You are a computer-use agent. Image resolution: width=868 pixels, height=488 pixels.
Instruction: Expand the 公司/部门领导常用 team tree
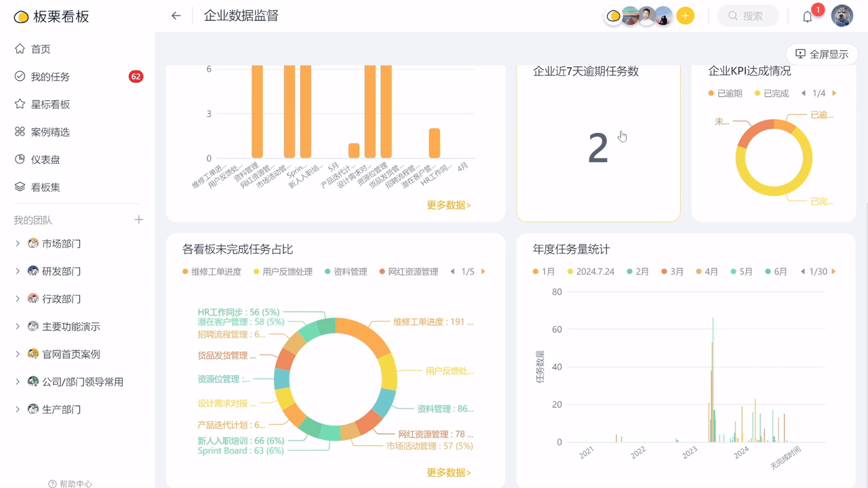point(18,382)
